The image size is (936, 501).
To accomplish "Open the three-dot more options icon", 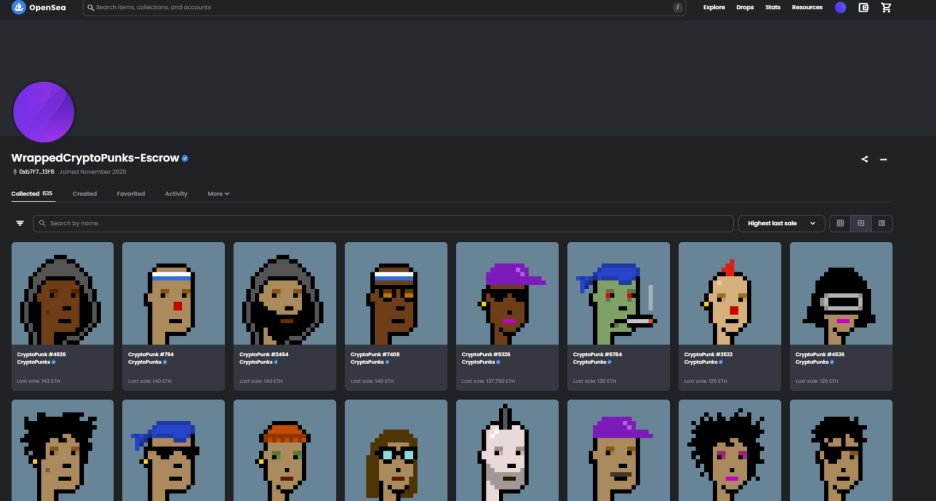I will click(x=883, y=159).
